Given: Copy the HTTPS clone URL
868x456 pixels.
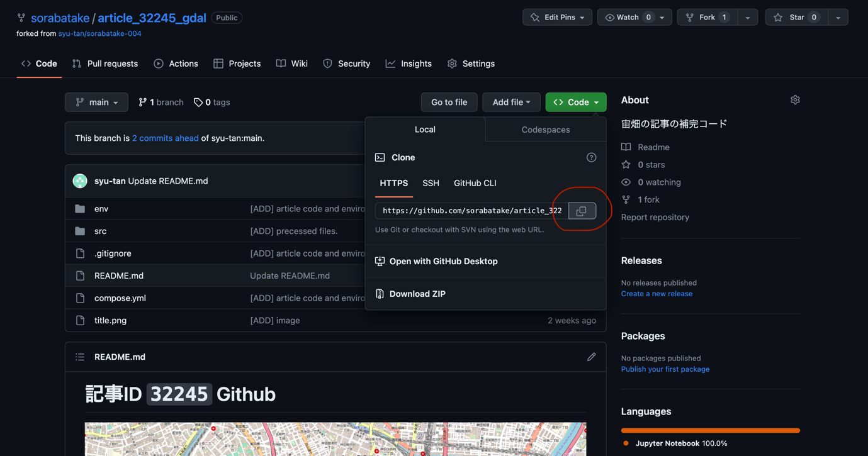Looking at the screenshot, I should pos(582,211).
